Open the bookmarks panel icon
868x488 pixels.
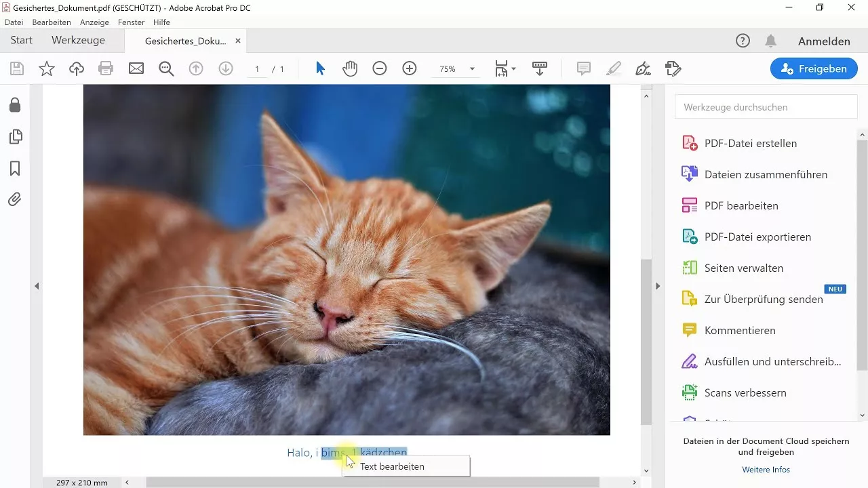pyautogui.click(x=15, y=168)
